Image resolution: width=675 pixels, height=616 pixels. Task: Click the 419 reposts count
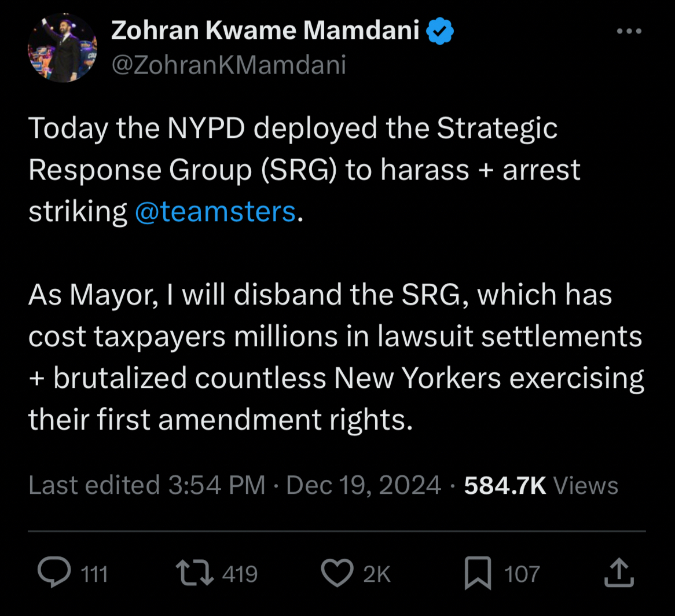(x=240, y=574)
